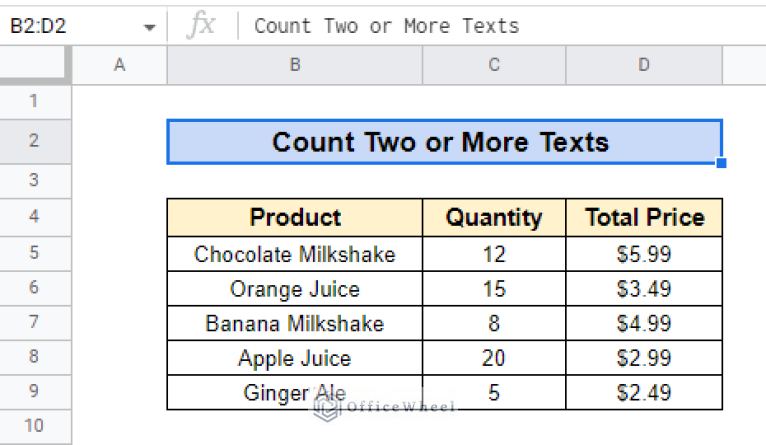Image resolution: width=766 pixels, height=445 pixels.
Task: Select column B header
Action: [295, 65]
